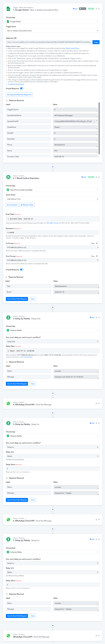Add a step after step 5 Delay For
The width and height of the screenshot is (105, 644).
tap(53, 509)
